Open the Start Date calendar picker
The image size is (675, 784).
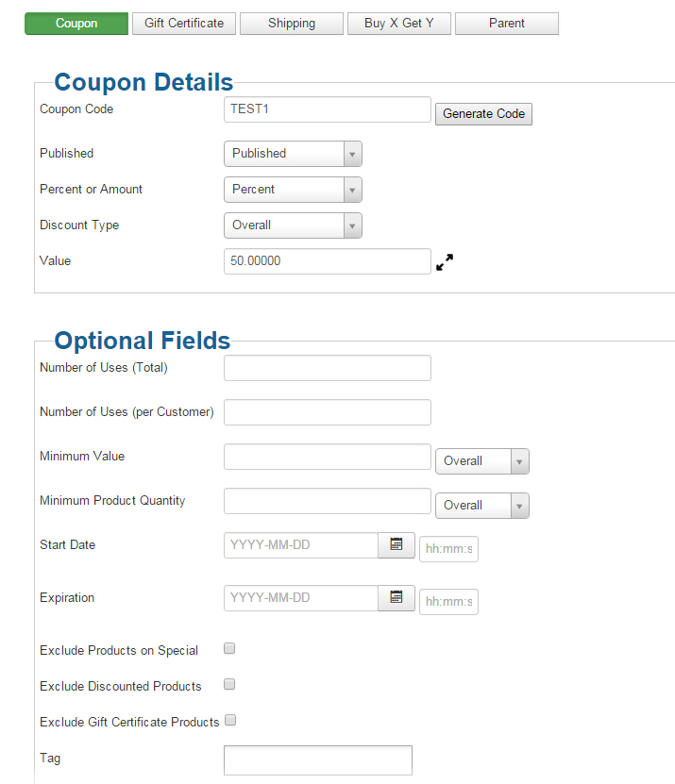pos(397,545)
